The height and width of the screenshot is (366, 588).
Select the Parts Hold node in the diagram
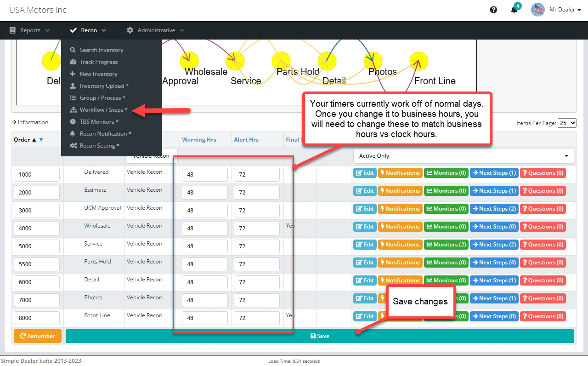pos(281,61)
